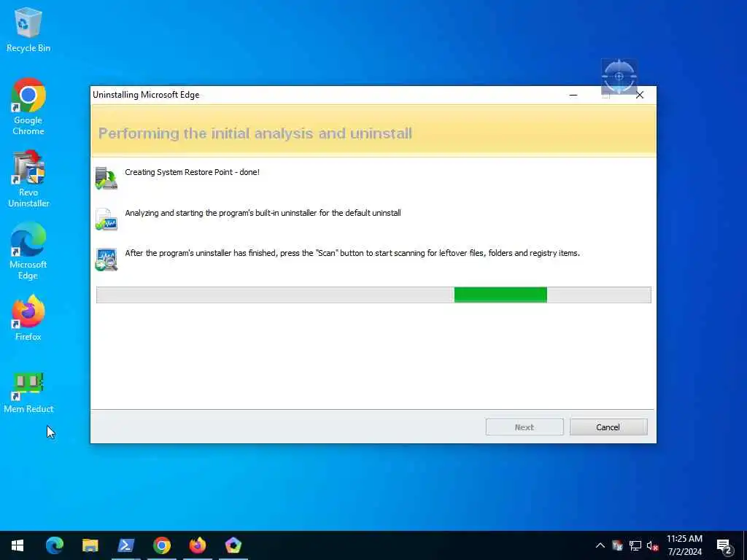747x560 pixels.
Task: Click the System Restore Point step icon
Action: pyautogui.click(x=107, y=178)
